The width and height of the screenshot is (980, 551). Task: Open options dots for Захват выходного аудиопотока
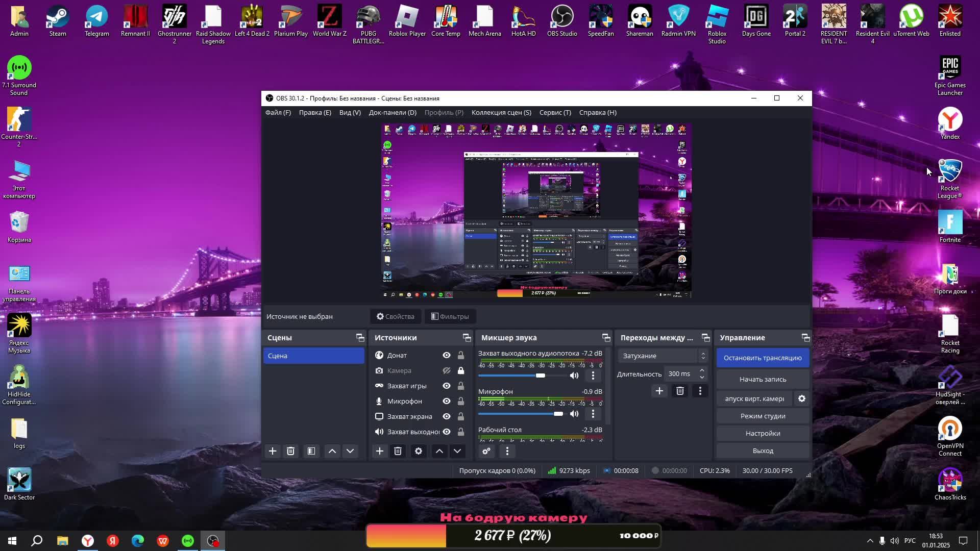(x=593, y=375)
